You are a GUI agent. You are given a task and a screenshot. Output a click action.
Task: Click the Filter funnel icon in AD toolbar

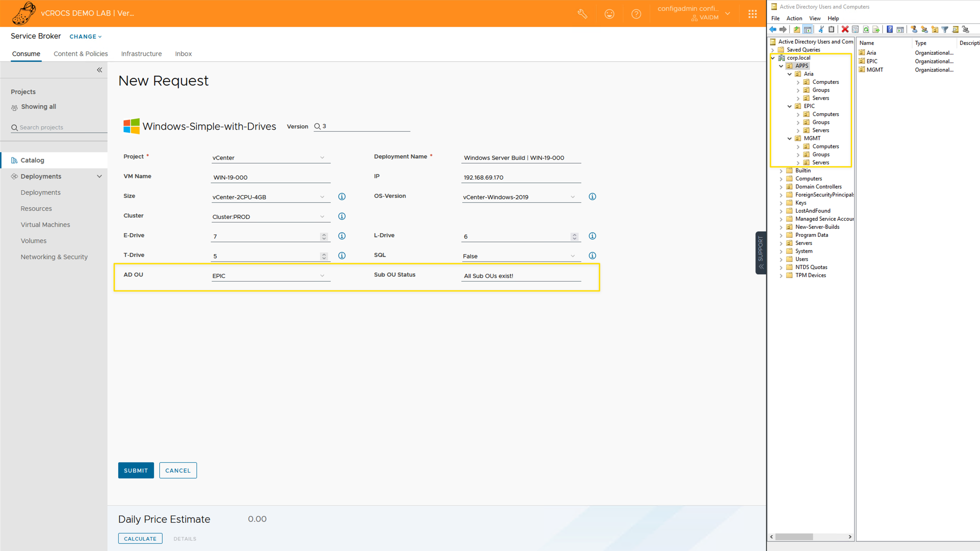[945, 30]
